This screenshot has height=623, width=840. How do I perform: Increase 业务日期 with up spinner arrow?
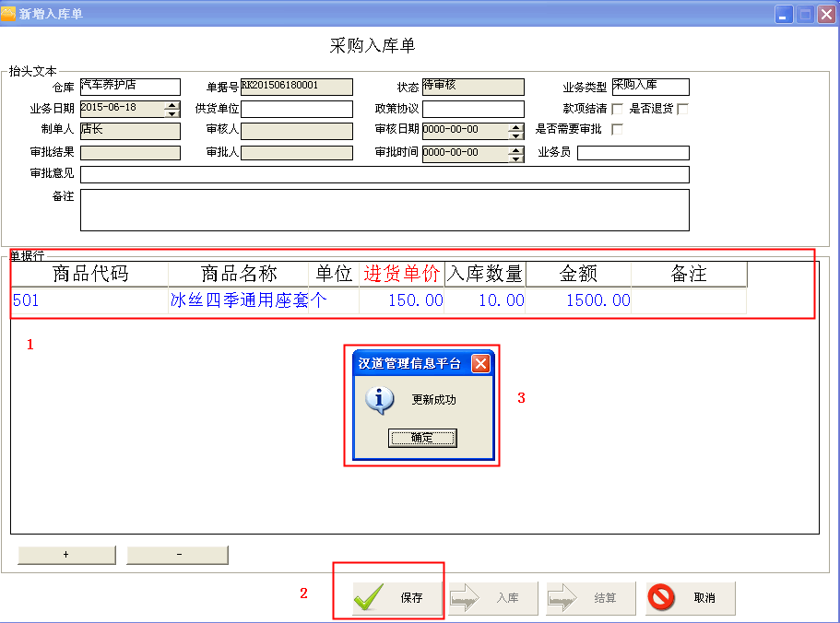(x=172, y=105)
